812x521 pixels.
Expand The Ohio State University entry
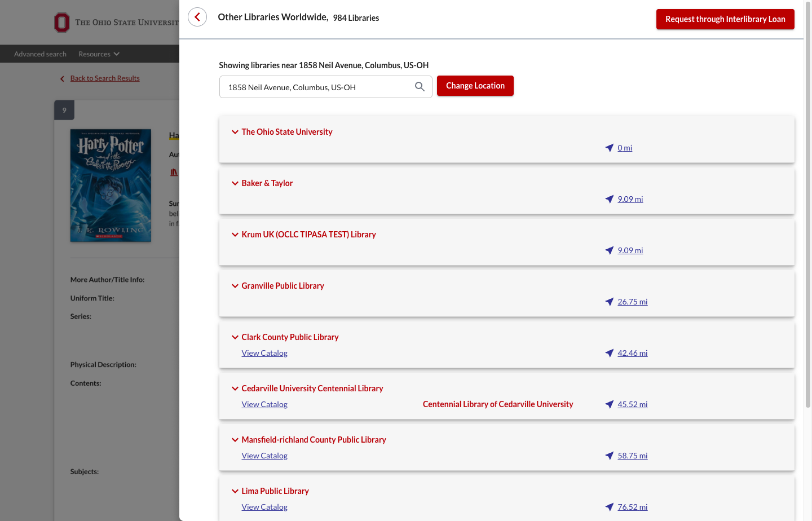click(x=235, y=132)
